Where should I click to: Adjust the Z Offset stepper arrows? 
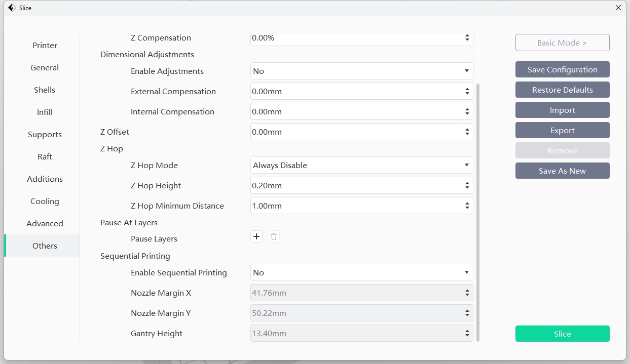(x=467, y=132)
